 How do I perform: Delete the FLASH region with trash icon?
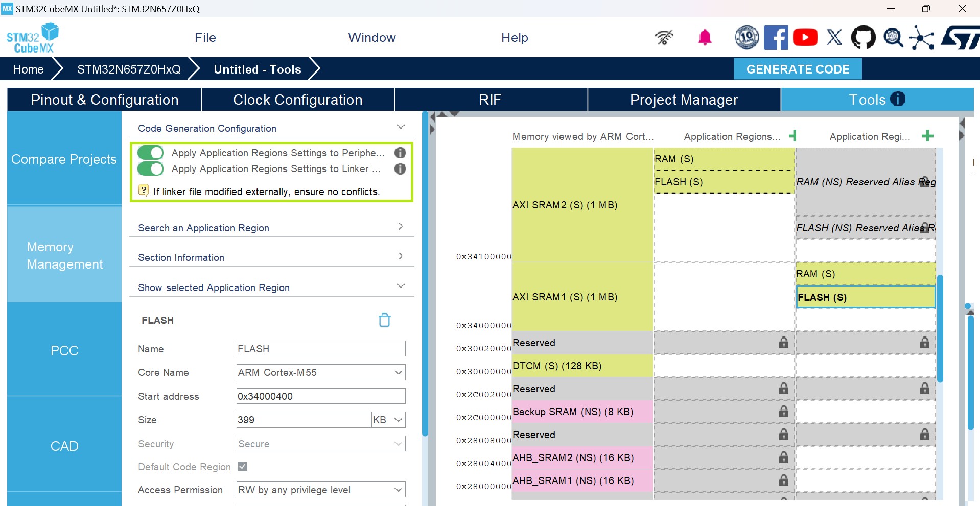click(385, 320)
